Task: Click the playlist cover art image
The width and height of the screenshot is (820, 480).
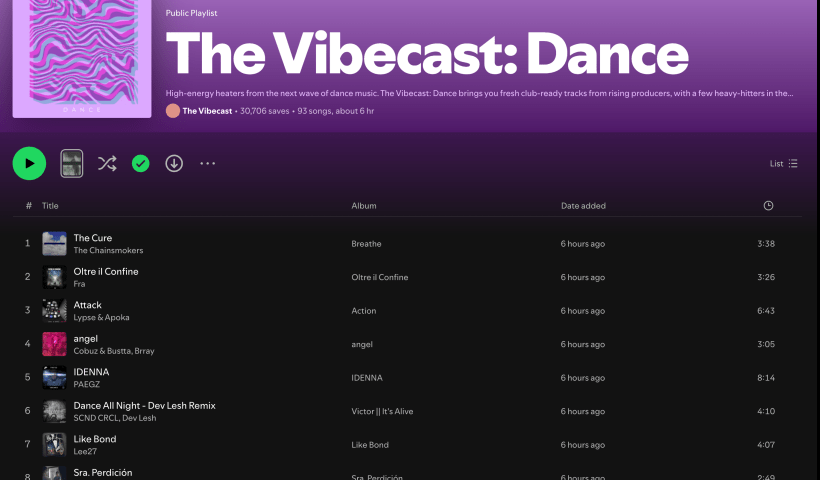Action: (82, 58)
